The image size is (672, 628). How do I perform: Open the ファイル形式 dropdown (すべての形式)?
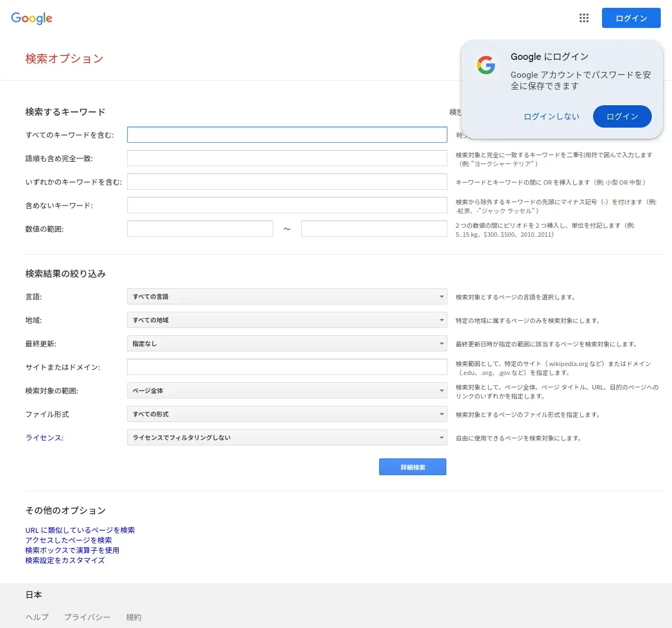(287, 414)
